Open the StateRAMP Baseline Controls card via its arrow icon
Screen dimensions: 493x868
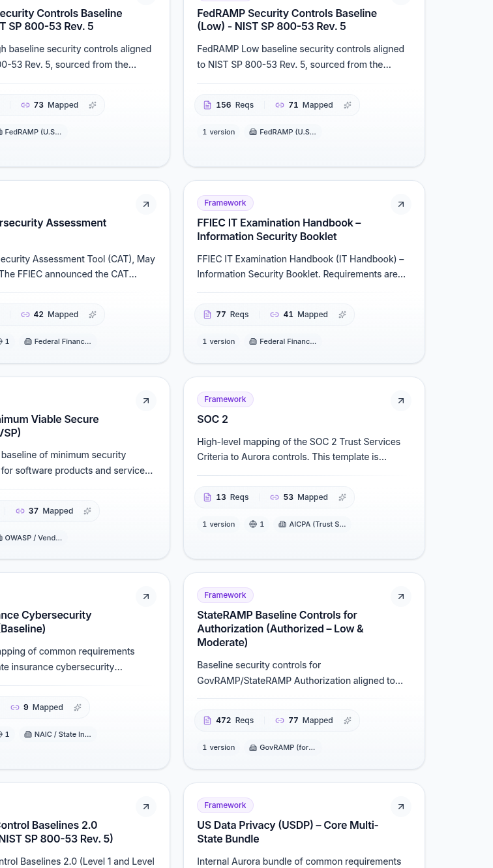coord(400,597)
